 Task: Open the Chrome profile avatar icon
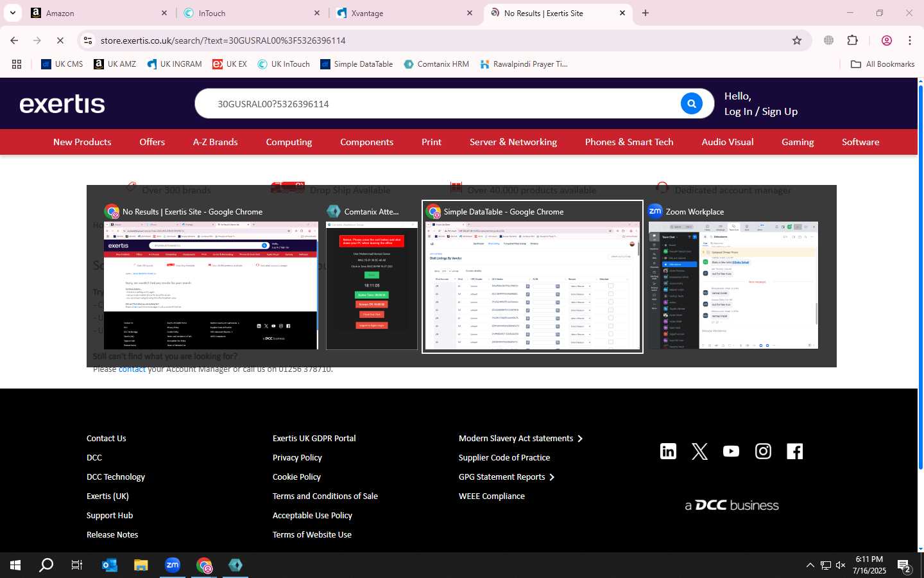coord(887,40)
